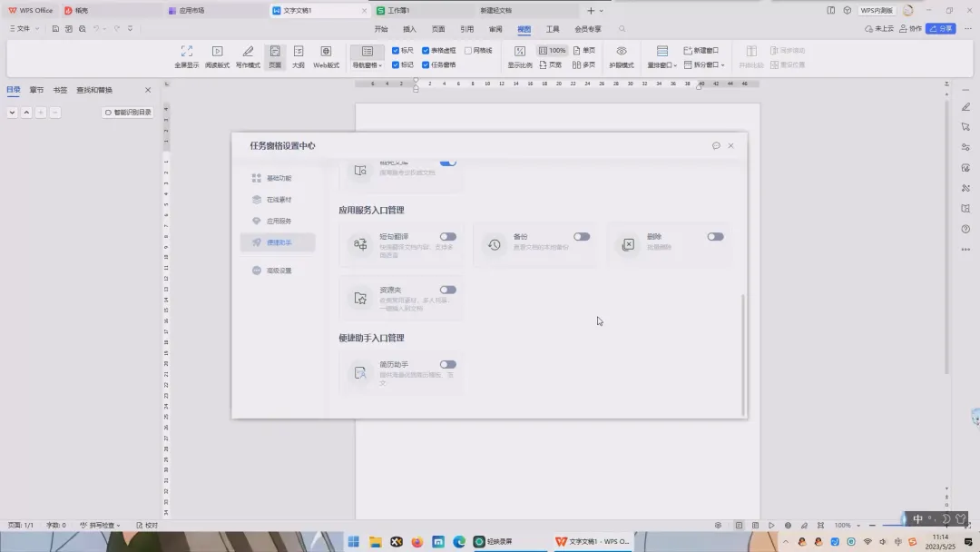Click the settings dialog vertical scrollbar
The height and width of the screenshot is (552, 980).
[x=743, y=354]
